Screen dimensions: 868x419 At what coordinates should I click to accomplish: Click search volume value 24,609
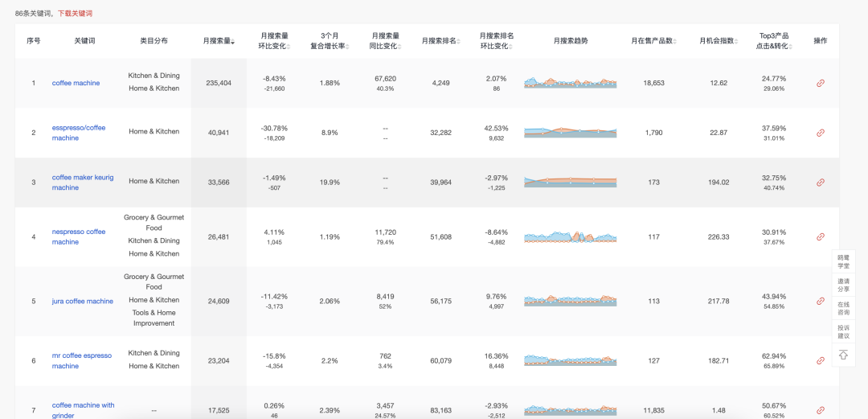coord(219,301)
